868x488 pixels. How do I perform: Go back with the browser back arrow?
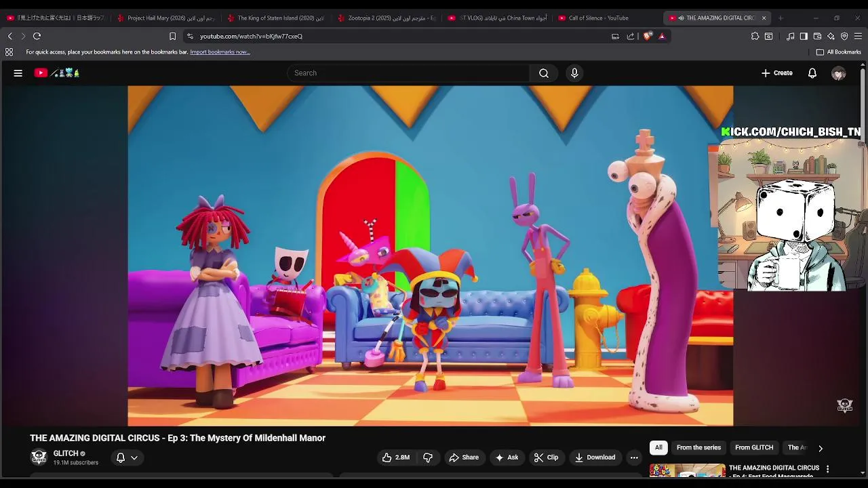(x=9, y=36)
